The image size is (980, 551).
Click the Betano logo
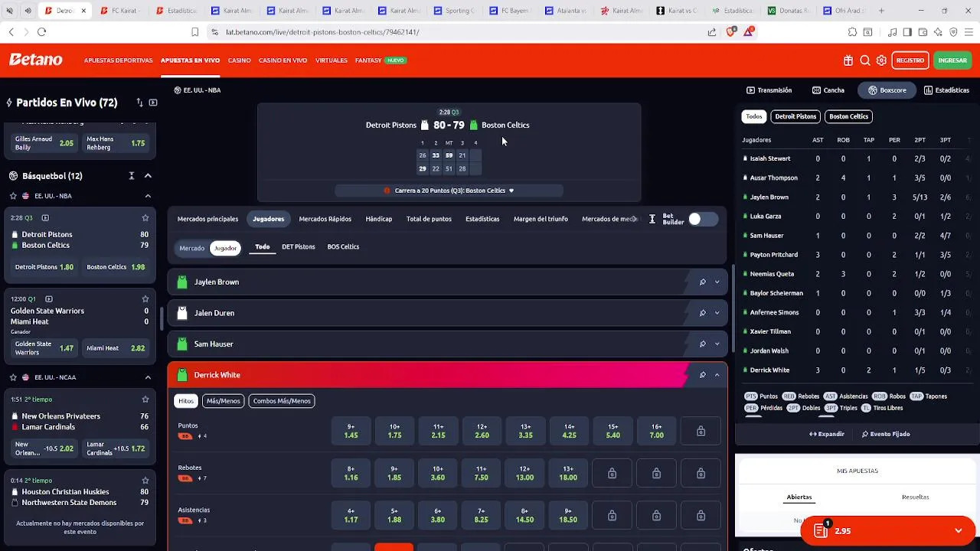[36, 60]
